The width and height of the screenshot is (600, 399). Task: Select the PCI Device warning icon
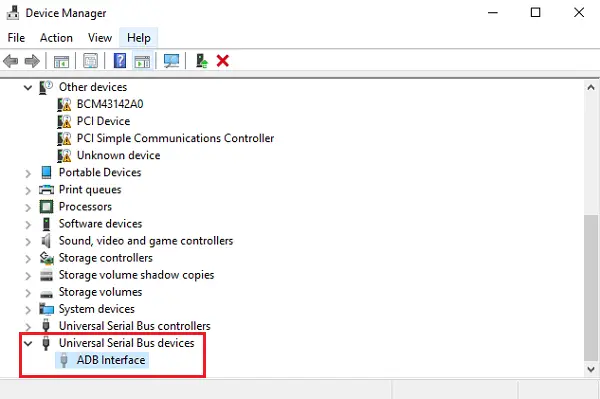[x=64, y=121]
